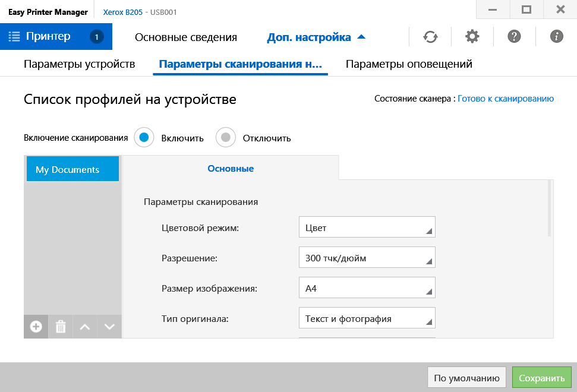Image resolution: width=577 pixels, height=392 pixels.
Task: Open help via the question mark icon
Action: coord(515,37)
